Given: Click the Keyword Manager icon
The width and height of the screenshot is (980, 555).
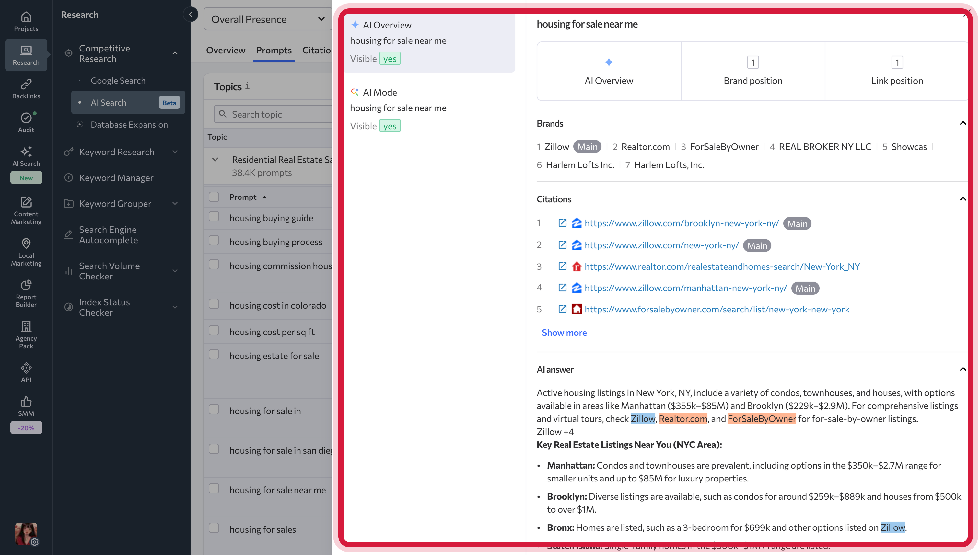Looking at the screenshot, I should tap(69, 178).
